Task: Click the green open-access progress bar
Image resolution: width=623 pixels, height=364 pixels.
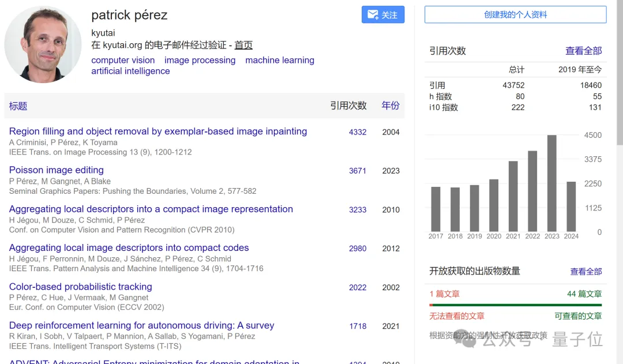Action: pyautogui.click(x=515, y=305)
